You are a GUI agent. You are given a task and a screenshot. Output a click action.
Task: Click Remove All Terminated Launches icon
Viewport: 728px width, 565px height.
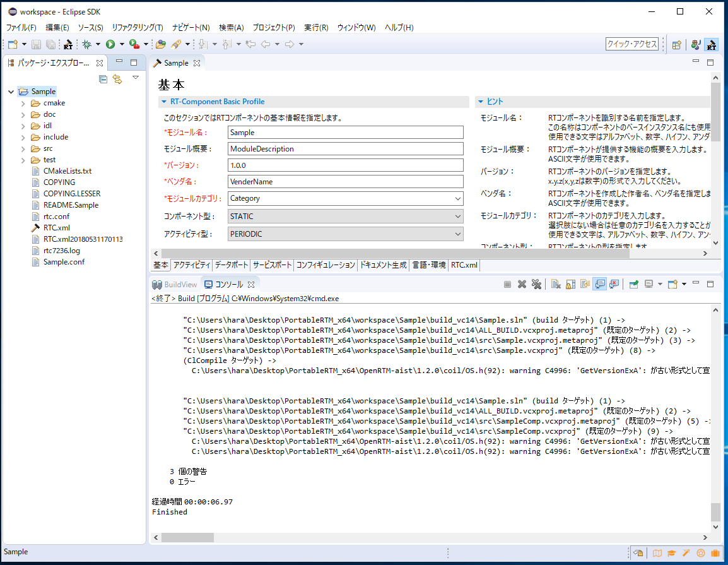point(537,284)
